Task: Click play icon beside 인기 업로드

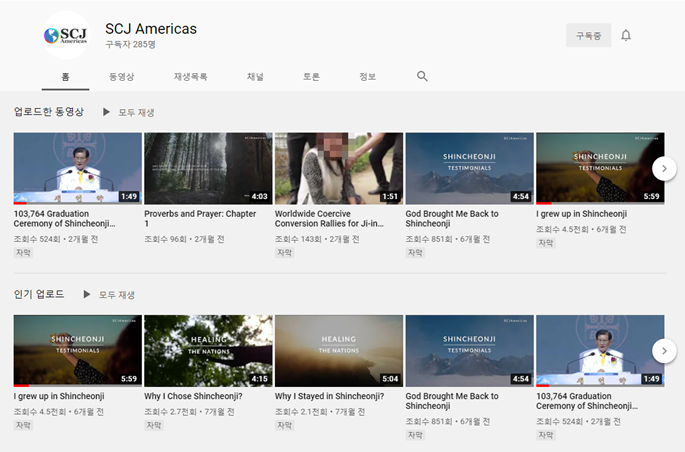Action: click(86, 294)
